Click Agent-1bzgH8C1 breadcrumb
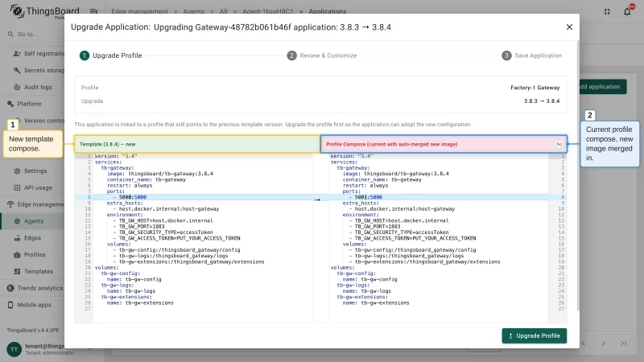This screenshot has height=362, width=644. click(267, 11)
